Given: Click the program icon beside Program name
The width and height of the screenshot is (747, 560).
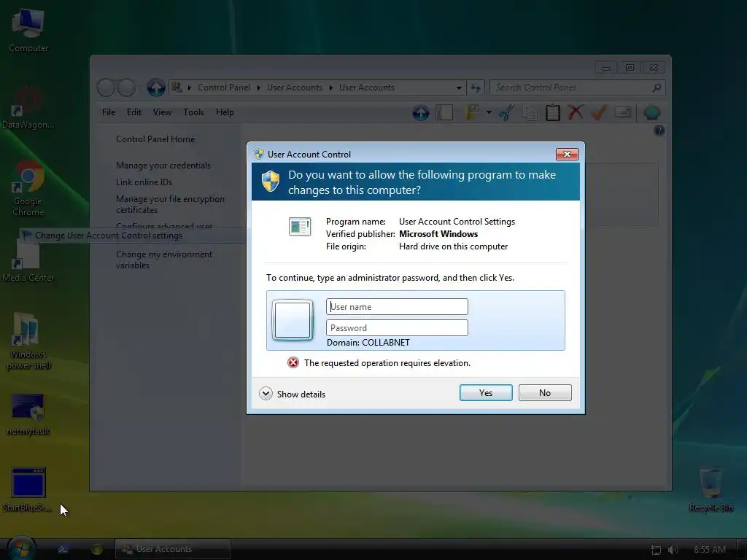Looking at the screenshot, I should 300,226.
